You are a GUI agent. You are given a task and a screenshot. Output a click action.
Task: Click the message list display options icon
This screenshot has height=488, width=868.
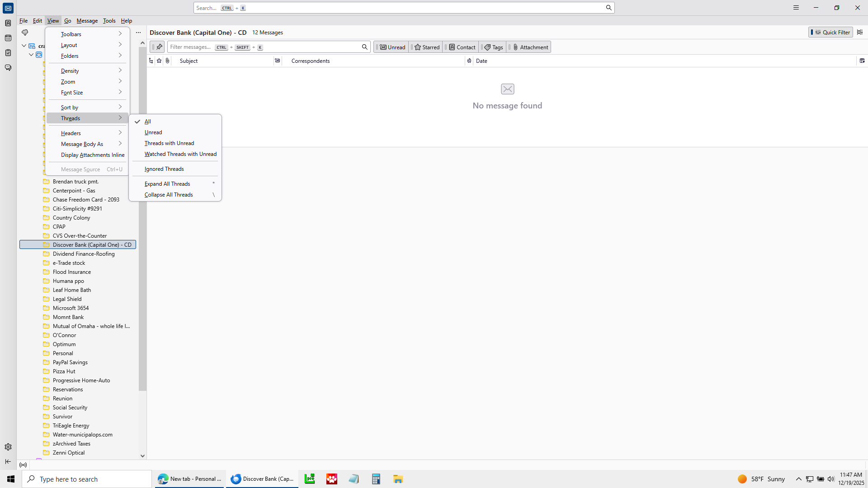pos(860,32)
